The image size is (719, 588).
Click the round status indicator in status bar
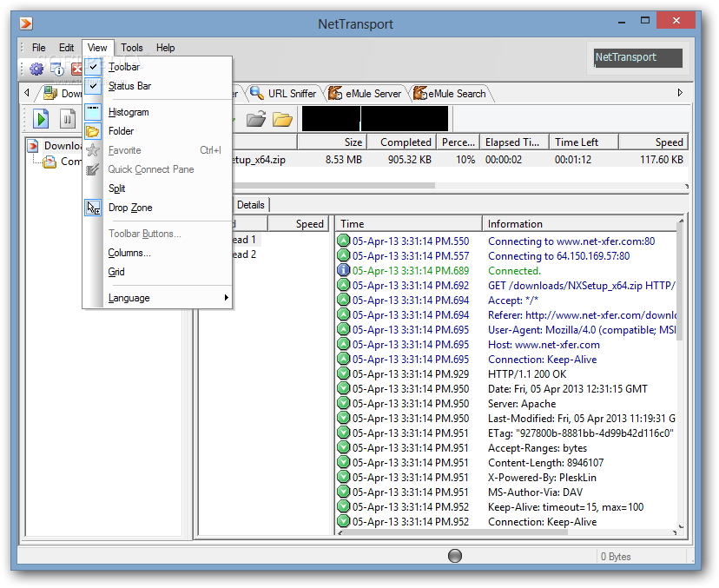[x=454, y=556]
